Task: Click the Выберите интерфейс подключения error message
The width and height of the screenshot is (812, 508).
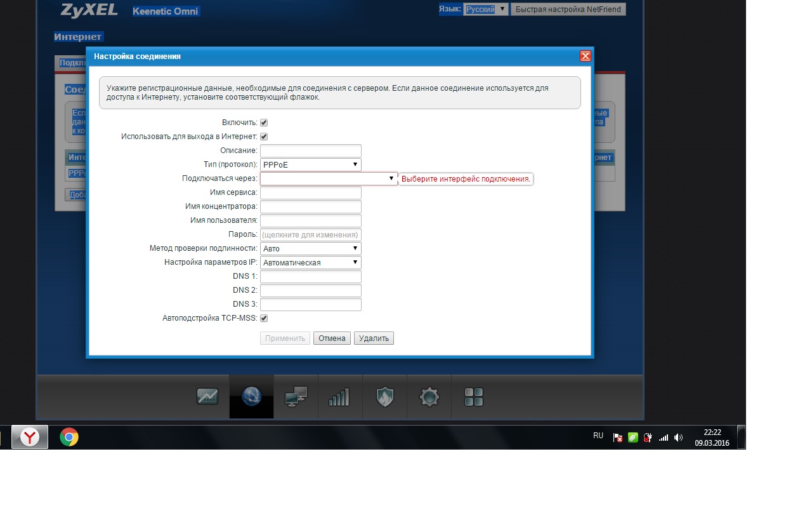Action: pos(466,179)
